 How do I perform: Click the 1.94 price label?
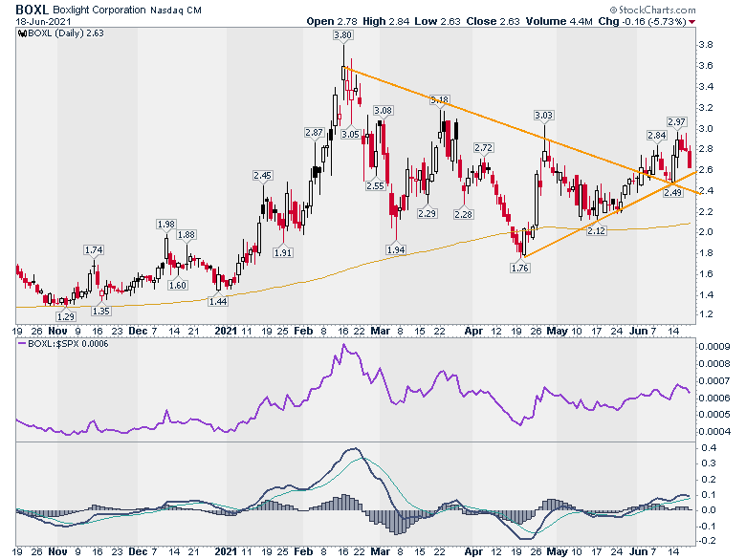click(396, 249)
